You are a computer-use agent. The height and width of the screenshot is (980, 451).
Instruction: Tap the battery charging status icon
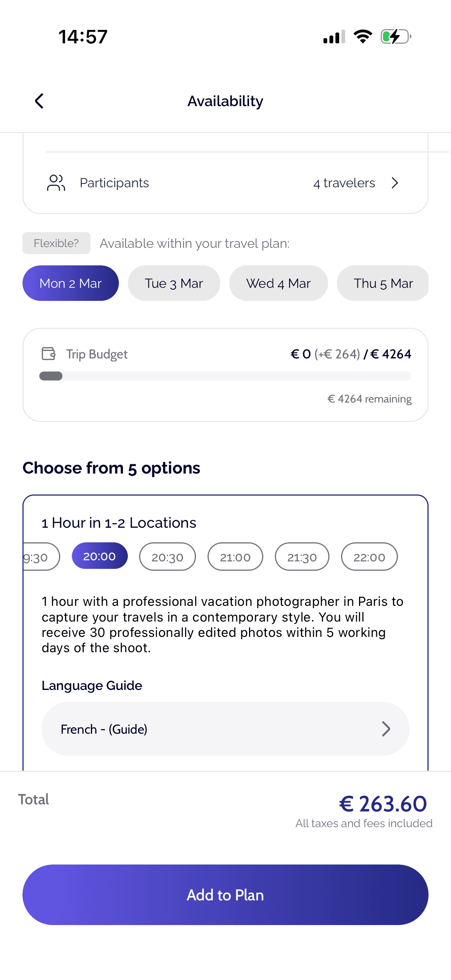pyautogui.click(x=396, y=37)
